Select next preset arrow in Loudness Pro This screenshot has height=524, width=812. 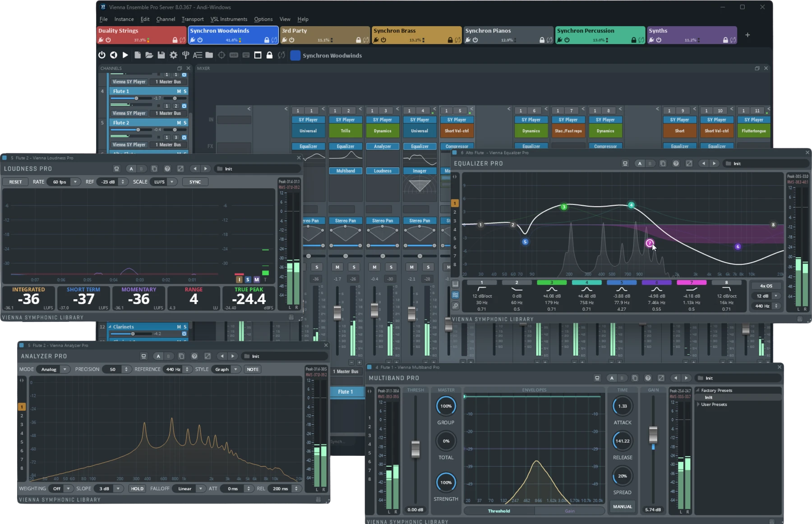point(206,169)
